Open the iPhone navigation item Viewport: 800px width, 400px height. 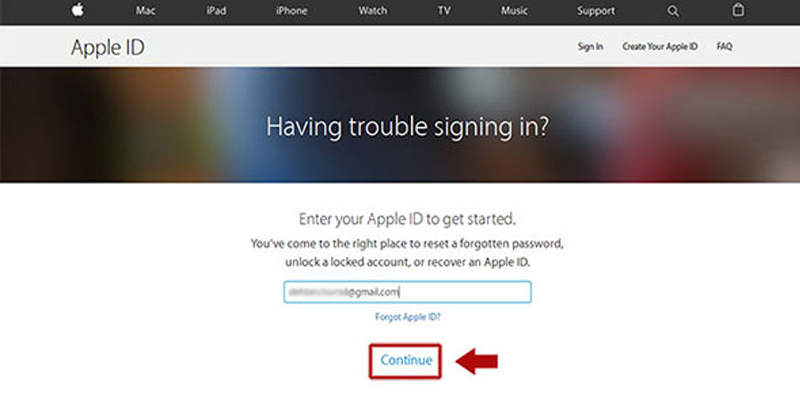(x=291, y=10)
